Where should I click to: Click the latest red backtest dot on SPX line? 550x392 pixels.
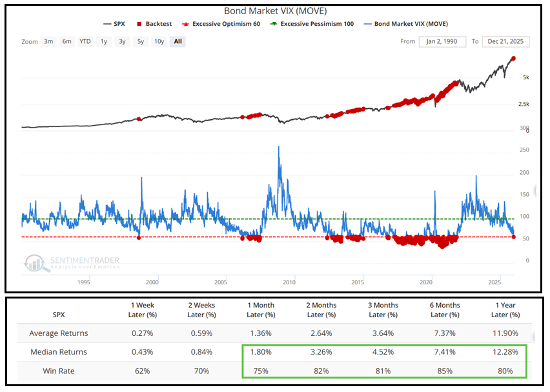point(514,59)
